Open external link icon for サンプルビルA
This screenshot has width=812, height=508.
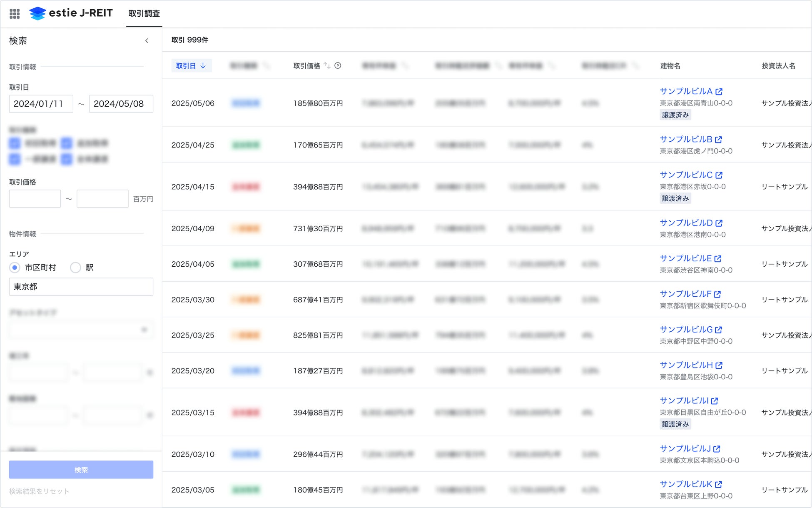[719, 92]
